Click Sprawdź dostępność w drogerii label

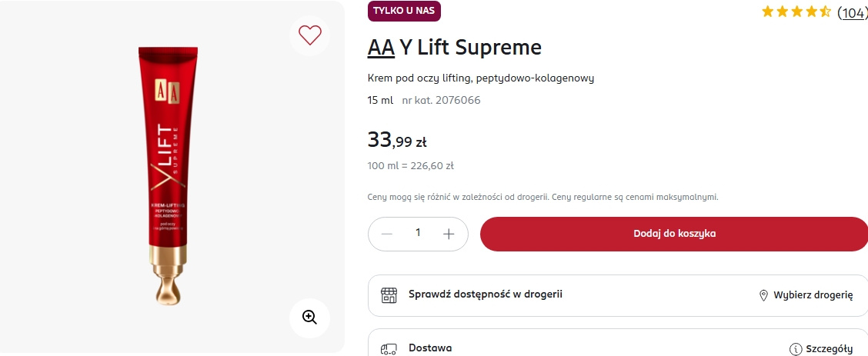[x=485, y=294]
